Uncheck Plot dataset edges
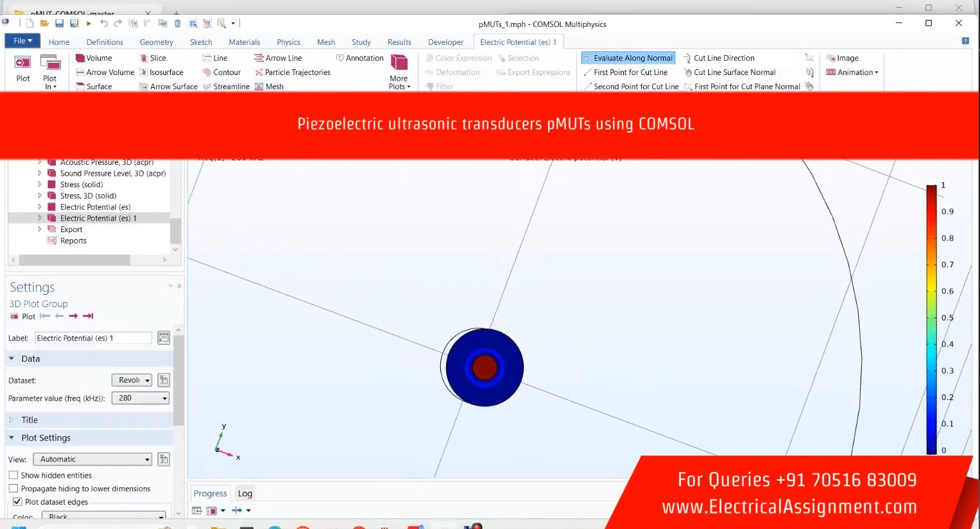980x529 pixels. point(17,502)
